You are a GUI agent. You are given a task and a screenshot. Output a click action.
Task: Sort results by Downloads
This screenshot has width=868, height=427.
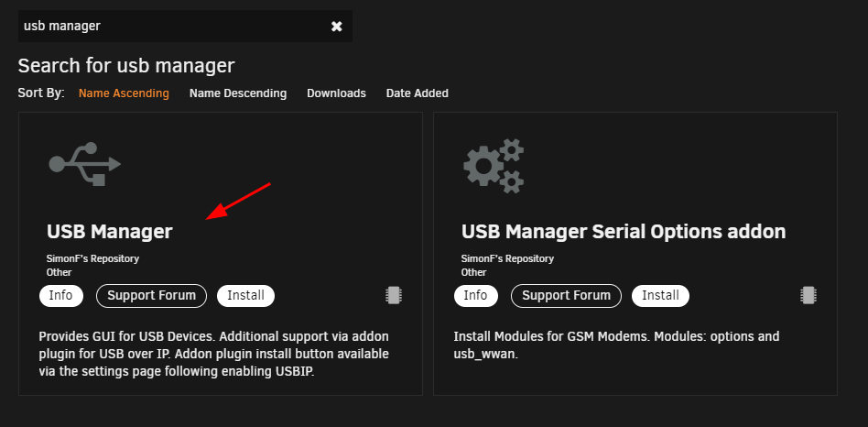[337, 93]
